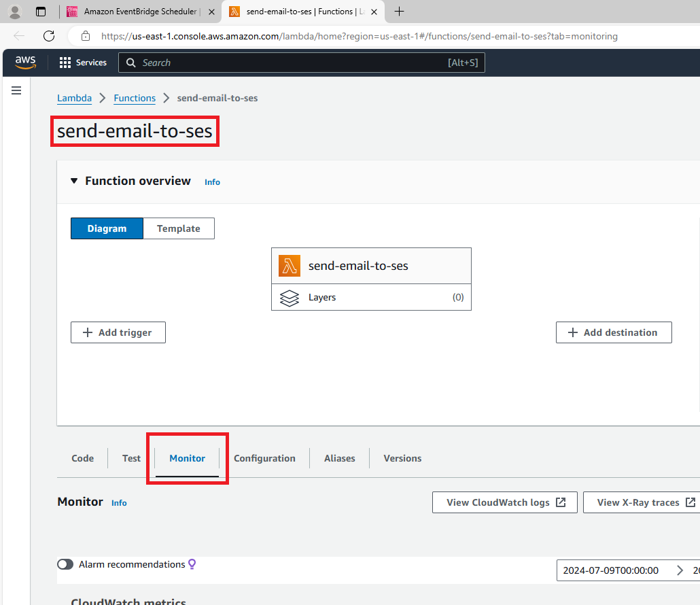
Task: Open Monitor Info link
Action: (x=119, y=503)
